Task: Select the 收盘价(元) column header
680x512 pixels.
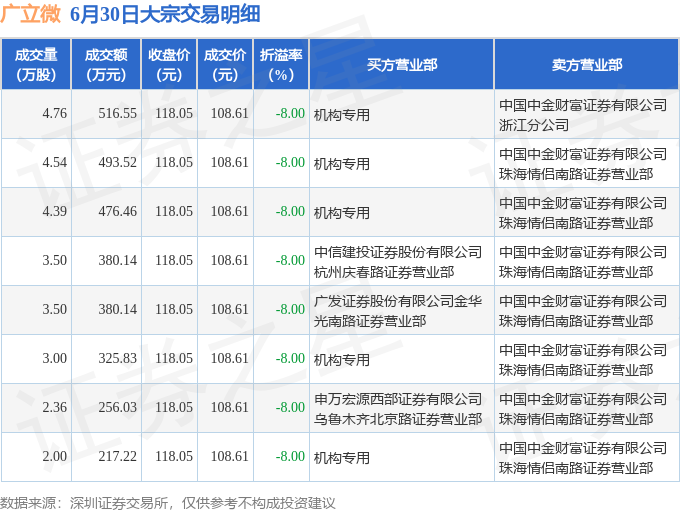Action: point(169,64)
